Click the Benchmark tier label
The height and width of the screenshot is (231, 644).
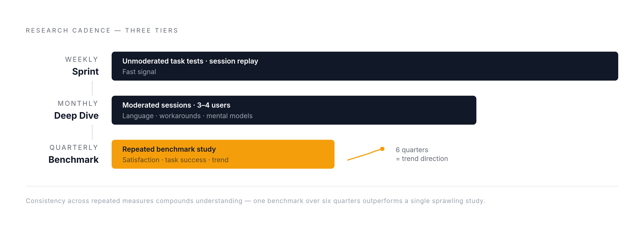pos(74,160)
